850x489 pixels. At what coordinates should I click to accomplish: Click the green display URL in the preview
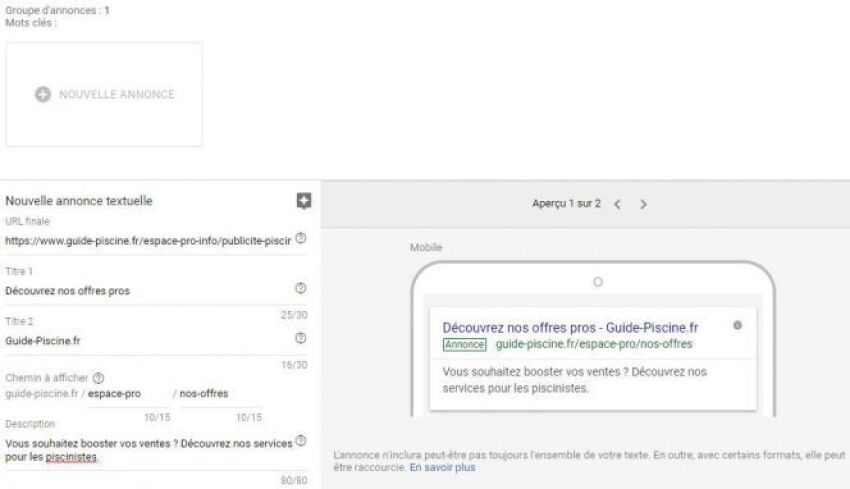(x=594, y=344)
